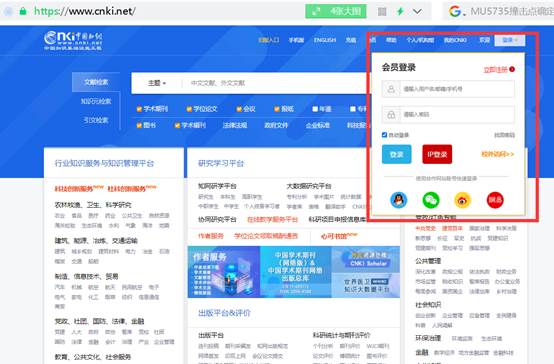Click the blue 登录 button in the login panel
This screenshot has height=364, width=554.
[x=396, y=154]
